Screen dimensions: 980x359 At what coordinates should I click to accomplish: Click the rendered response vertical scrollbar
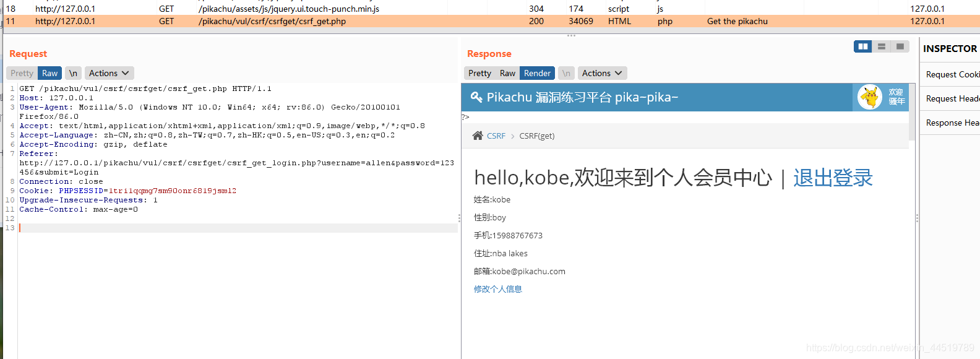click(911, 111)
